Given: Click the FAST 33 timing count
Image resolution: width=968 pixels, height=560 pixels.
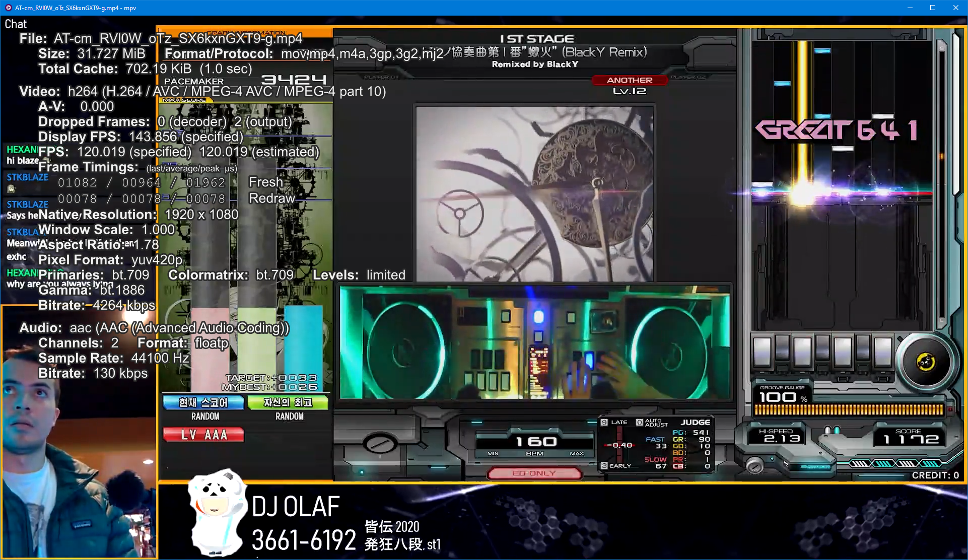Looking at the screenshot, I should coord(656,443).
